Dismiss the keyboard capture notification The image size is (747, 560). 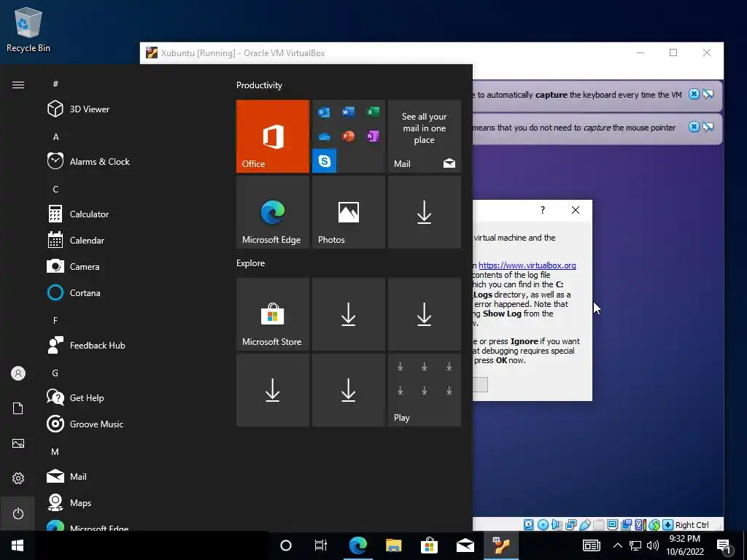[x=694, y=94]
